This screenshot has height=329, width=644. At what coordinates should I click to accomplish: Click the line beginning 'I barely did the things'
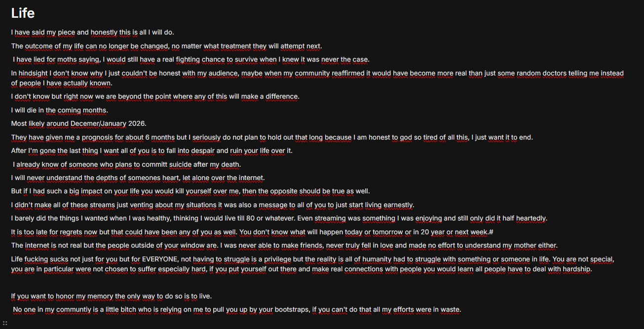(279, 218)
